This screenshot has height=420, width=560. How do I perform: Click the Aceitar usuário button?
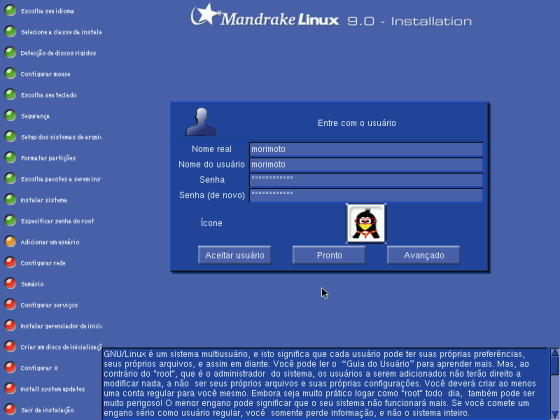click(x=235, y=255)
